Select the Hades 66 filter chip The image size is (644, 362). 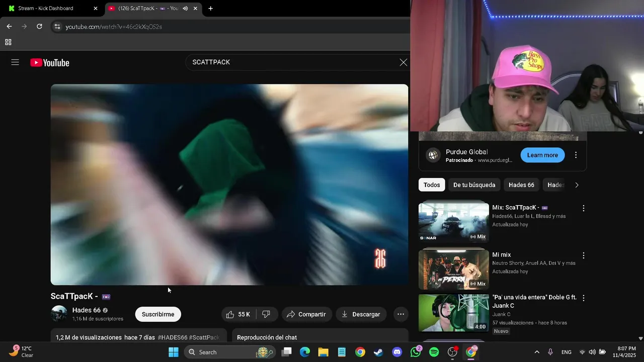coord(521,185)
